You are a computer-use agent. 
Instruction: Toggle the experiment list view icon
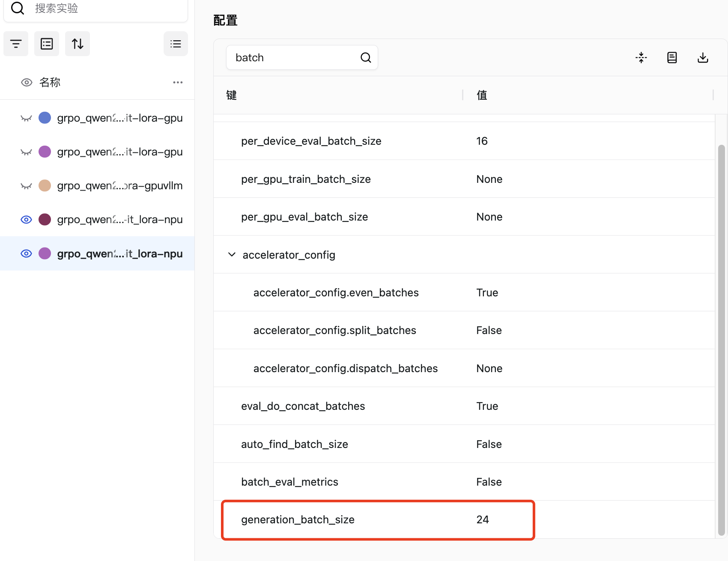pos(176,44)
